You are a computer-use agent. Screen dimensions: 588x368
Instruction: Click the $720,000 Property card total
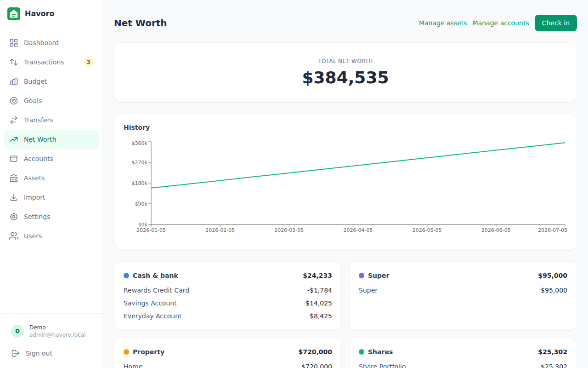pos(315,352)
